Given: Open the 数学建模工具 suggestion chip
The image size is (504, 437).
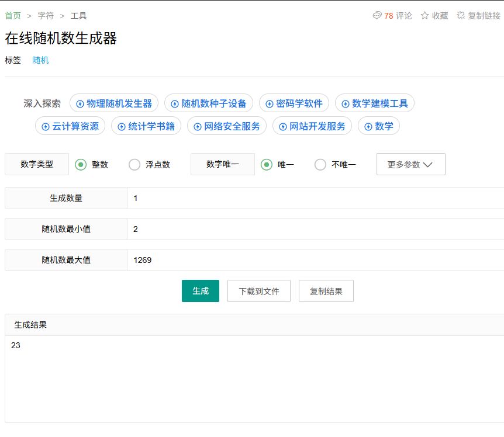Looking at the screenshot, I should [x=374, y=104].
